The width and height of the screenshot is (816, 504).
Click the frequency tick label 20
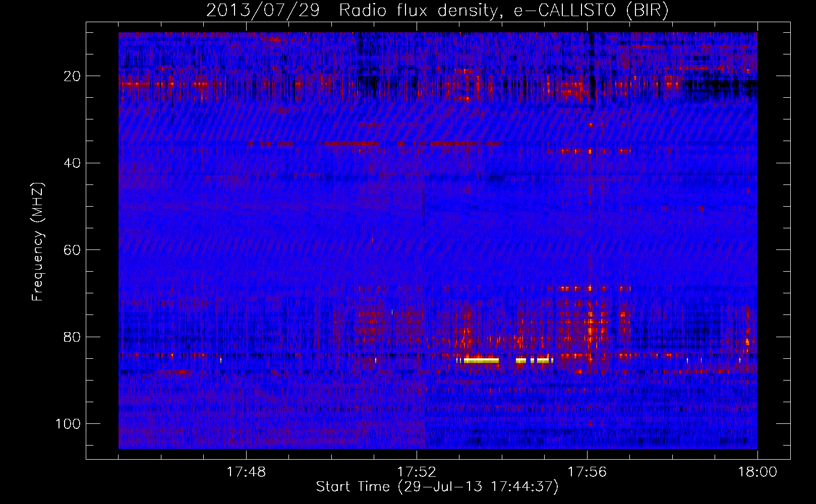73,76
